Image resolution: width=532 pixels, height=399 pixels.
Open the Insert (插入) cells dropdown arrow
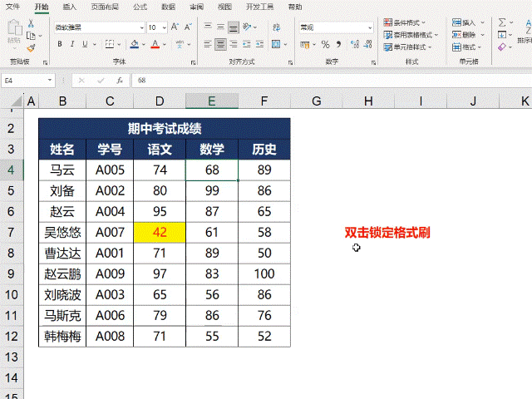pyautogui.click(x=482, y=22)
